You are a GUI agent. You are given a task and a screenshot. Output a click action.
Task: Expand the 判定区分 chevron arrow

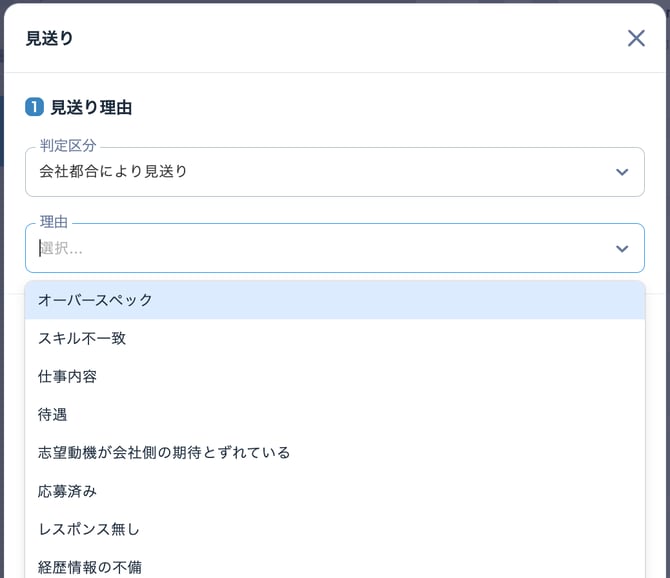click(622, 172)
